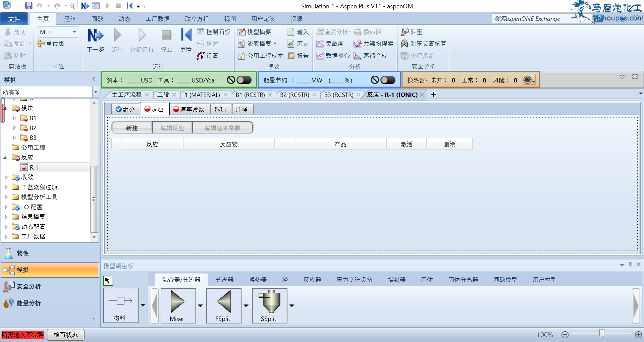This screenshot has width=644, height=342.
Task: Toggle the Capital cost economics switch
Action: tap(244, 80)
